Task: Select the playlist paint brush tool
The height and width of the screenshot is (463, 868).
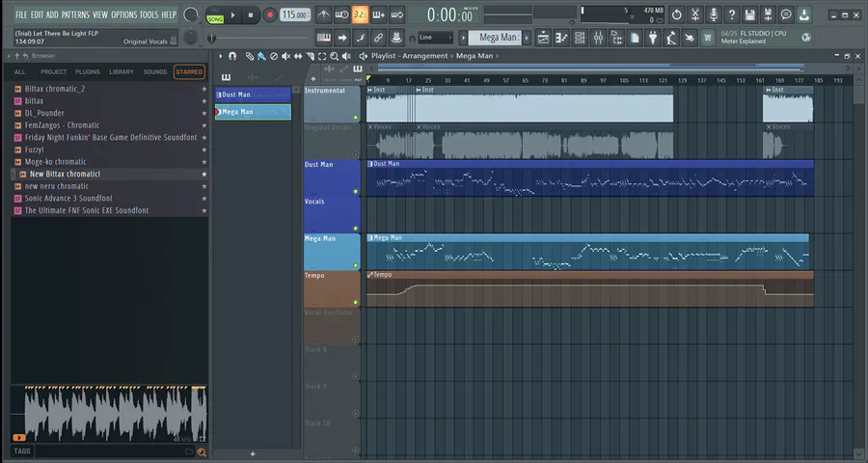Action: click(261, 56)
